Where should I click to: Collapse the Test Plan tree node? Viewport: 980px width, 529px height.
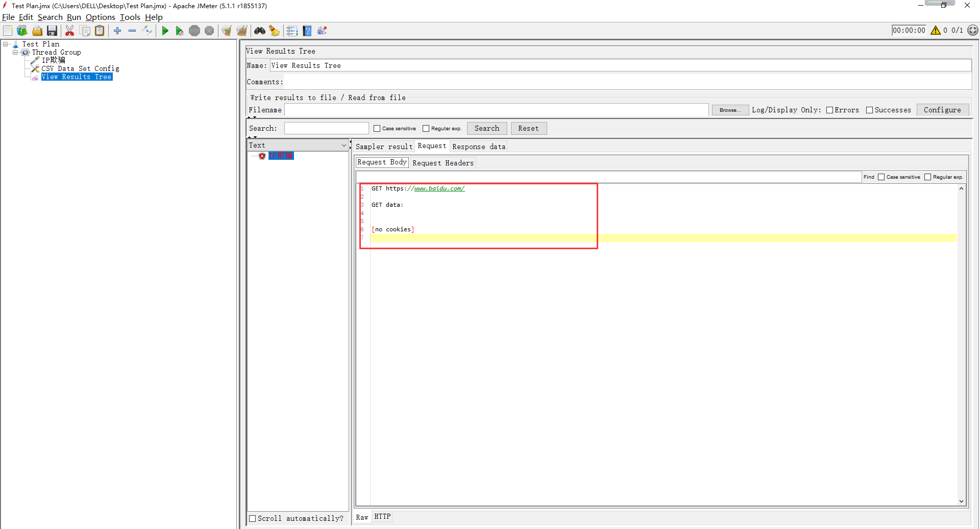click(6, 44)
